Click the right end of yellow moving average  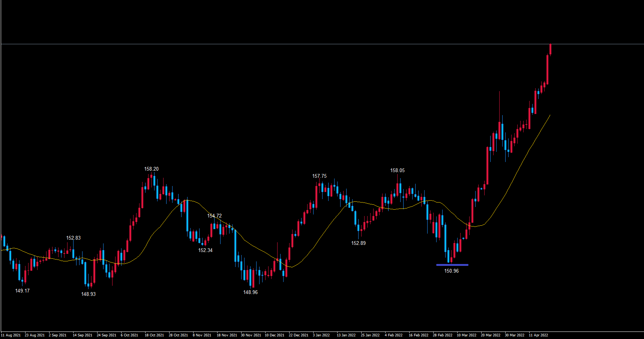point(549,115)
